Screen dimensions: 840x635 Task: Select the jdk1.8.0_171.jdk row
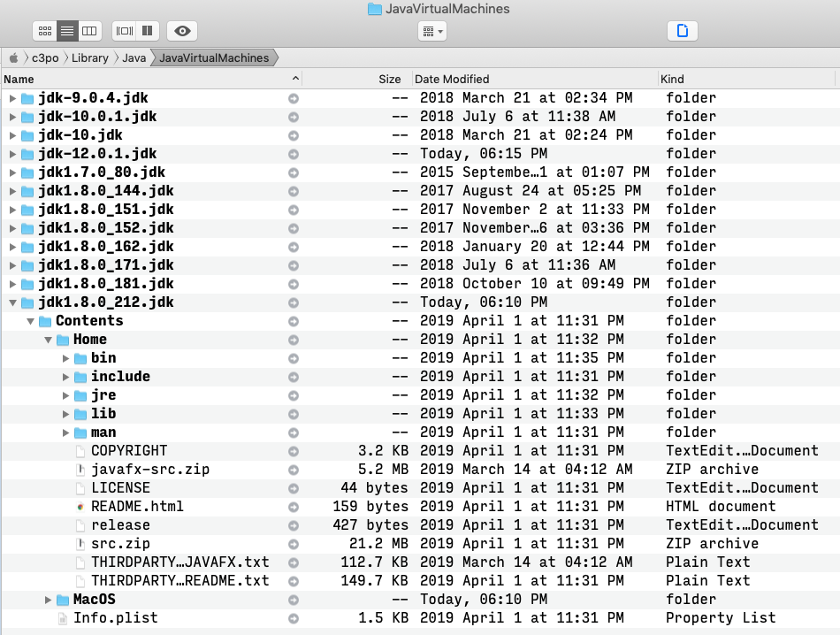pos(420,265)
